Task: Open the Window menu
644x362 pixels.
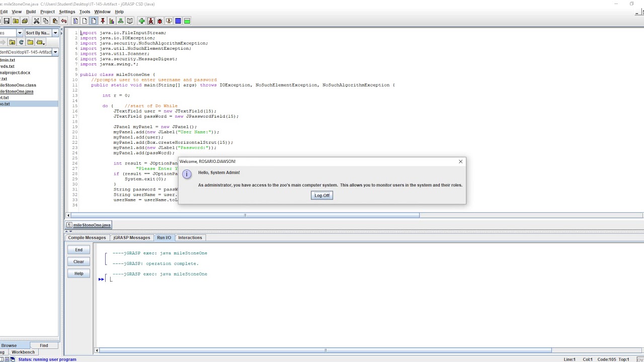Action: click(x=102, y=12)
